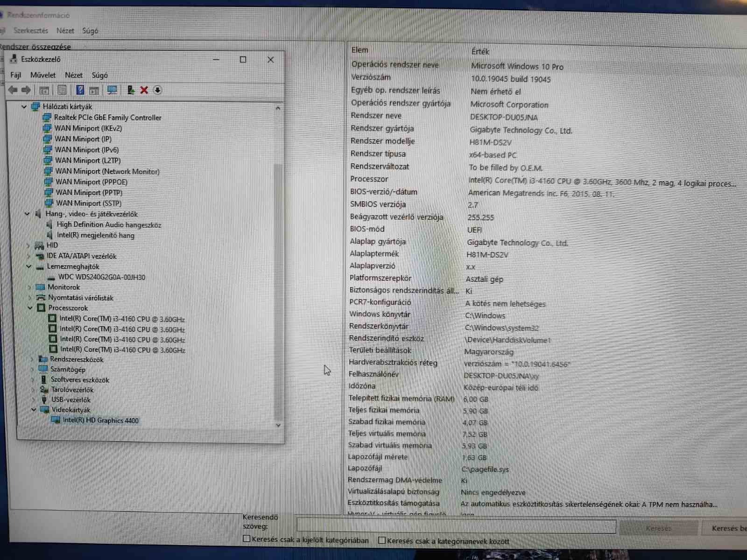
Task: Maximize the Eszközkezelő window
Action: point(243,59)
